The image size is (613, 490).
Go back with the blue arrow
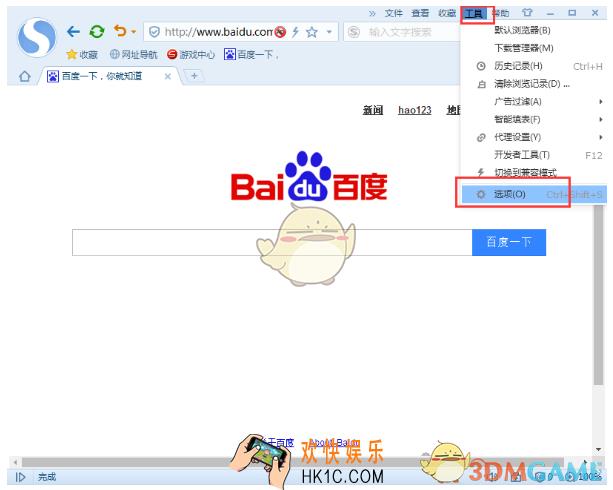point(73,31)
